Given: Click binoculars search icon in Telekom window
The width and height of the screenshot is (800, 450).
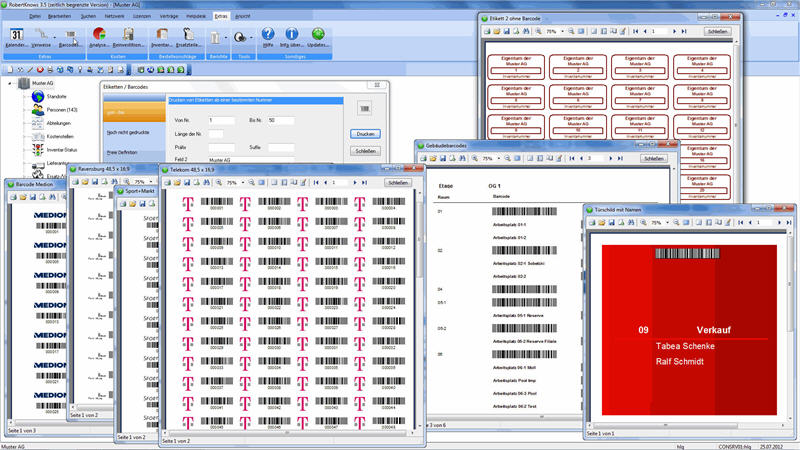Looking at the screenshot, I should pyautogui.click(x=206, y=182).
